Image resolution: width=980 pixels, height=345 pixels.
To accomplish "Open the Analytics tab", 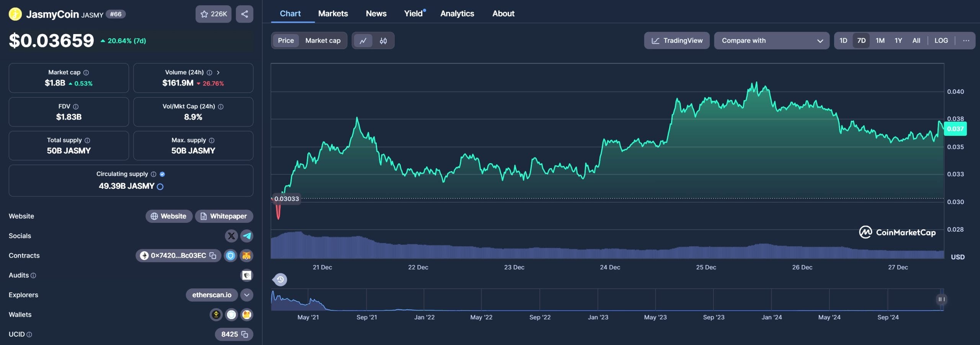I will point(457,14).
